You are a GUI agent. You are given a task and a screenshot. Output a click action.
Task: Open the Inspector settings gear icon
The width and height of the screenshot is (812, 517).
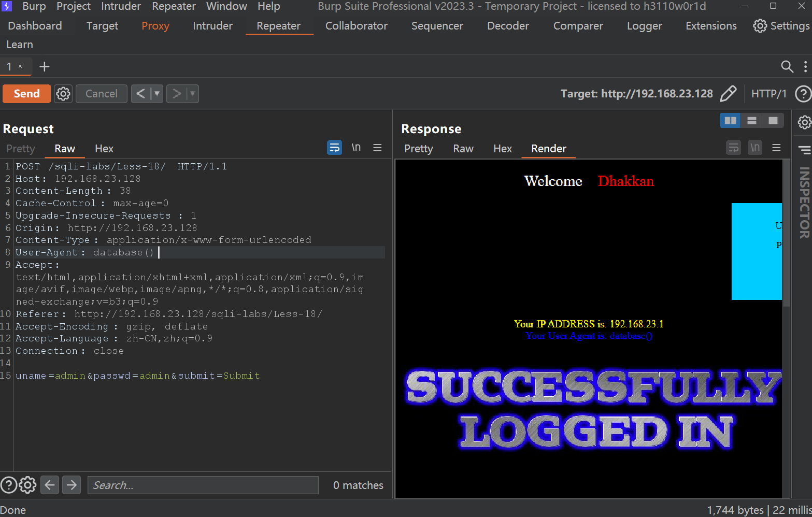[x=804, y=122]
